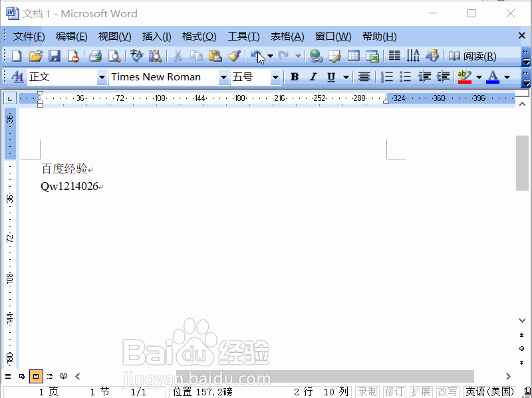Undo the last action
The height and width of the screenshot is (398, 532).
coord(257,56)
